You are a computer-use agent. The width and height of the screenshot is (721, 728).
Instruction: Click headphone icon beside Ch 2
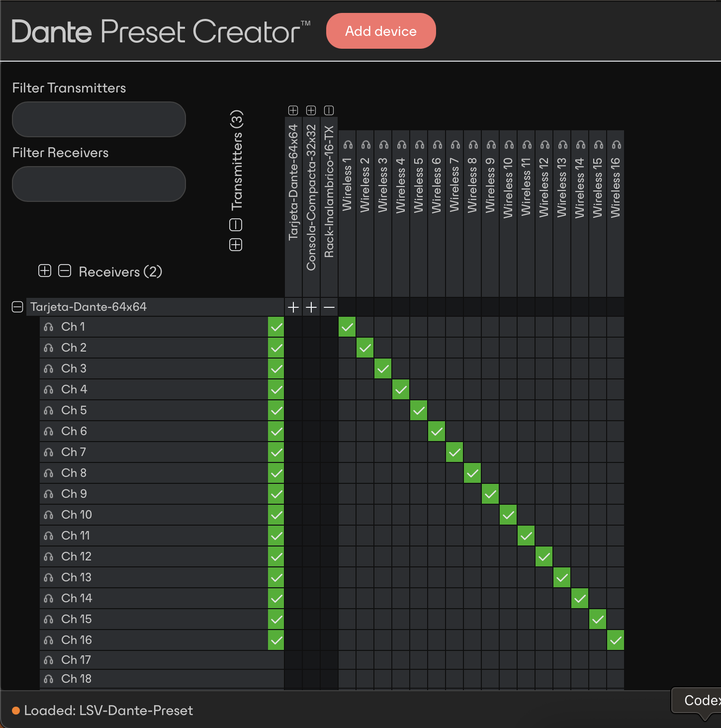coord(48,348)
